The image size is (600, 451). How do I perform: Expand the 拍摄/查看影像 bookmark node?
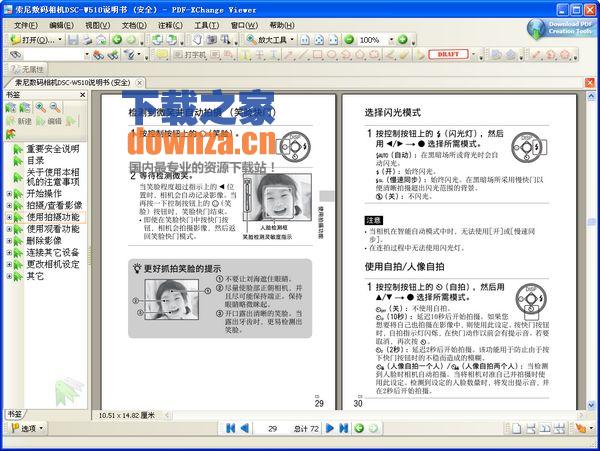pos(9,205)
